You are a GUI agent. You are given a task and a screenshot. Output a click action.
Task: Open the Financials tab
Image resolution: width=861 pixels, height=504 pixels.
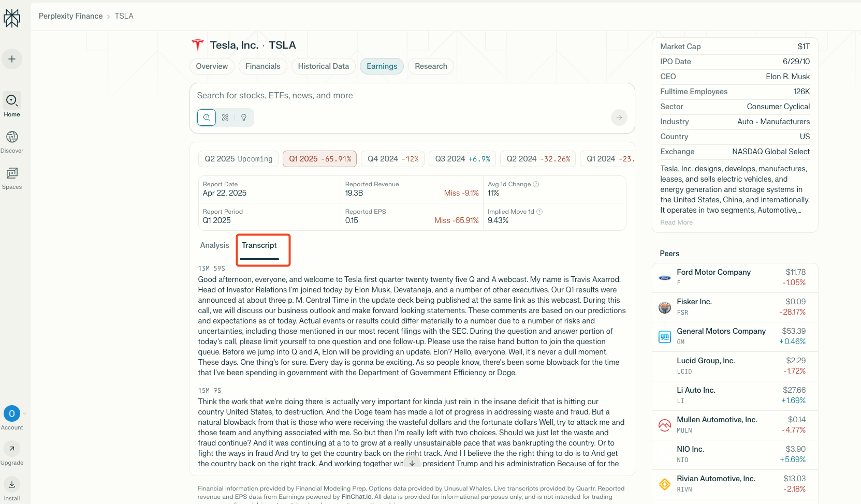tap(263, 66)
